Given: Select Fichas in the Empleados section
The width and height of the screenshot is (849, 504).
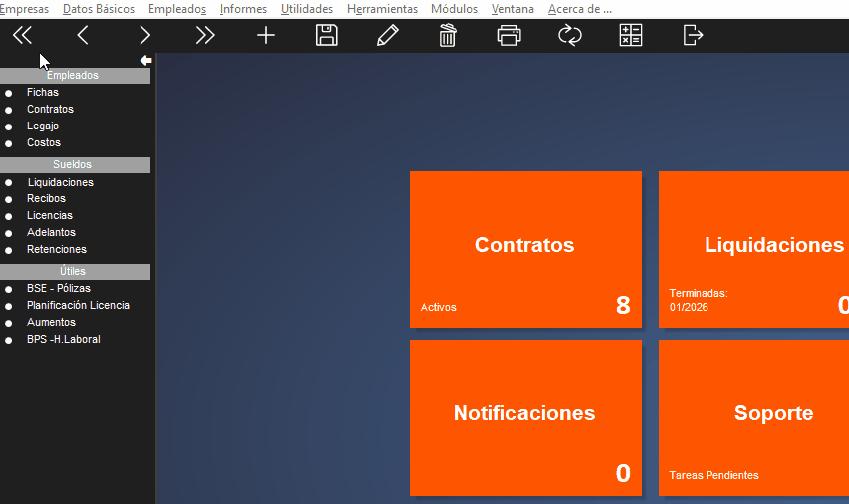Looking at the screenshot, I should (x=43, y=92).
